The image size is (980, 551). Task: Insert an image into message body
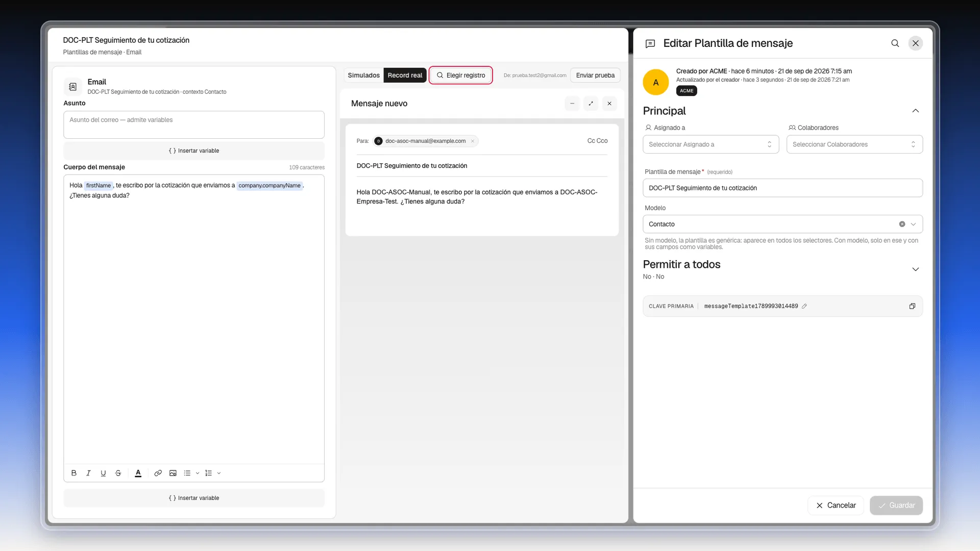173,473
